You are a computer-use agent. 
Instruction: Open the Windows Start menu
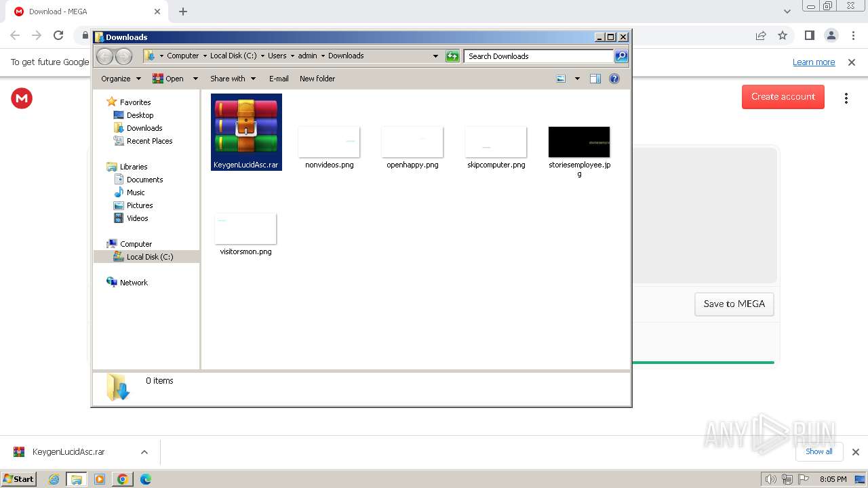(x=19, y=479)
